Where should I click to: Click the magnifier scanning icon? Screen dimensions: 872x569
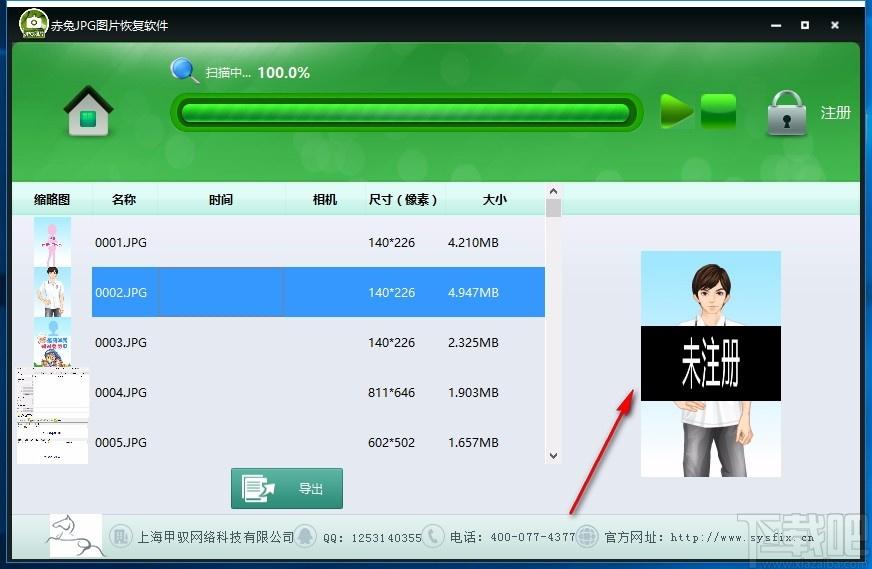[184, 71]
